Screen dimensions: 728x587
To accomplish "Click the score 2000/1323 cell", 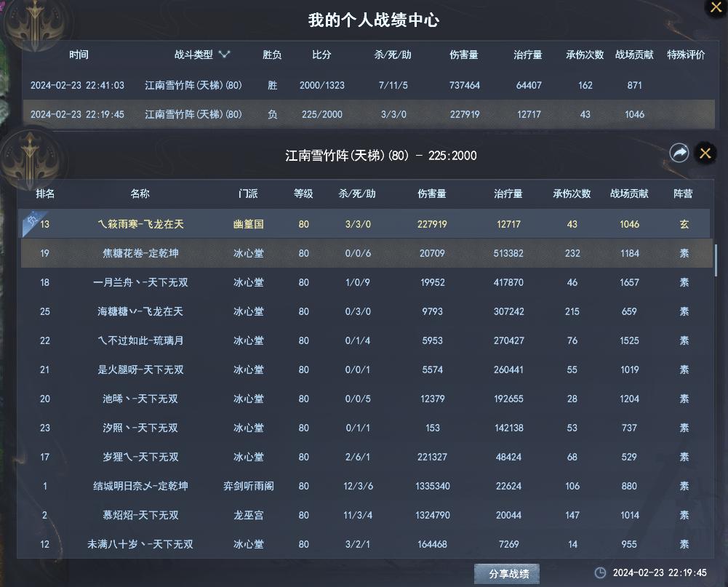I will click(321, 85).
